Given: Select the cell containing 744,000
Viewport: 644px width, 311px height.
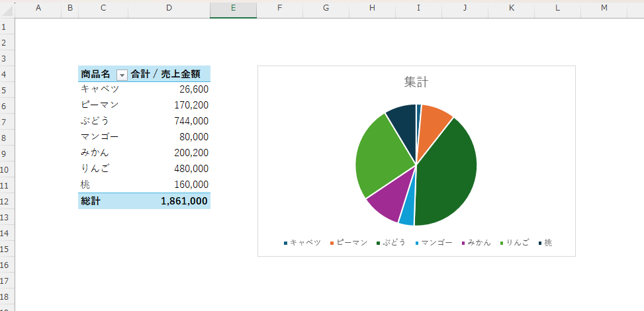Looking at the screenshot, I should [169, 121].
